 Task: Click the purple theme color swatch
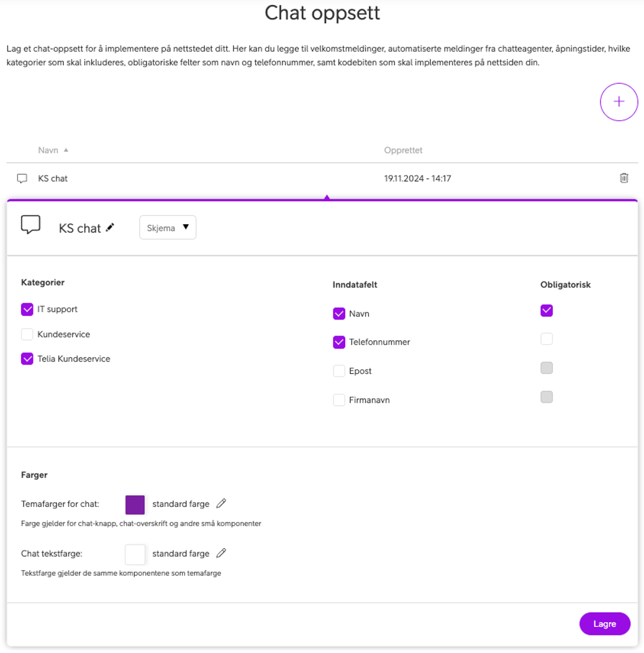(135, 505)
